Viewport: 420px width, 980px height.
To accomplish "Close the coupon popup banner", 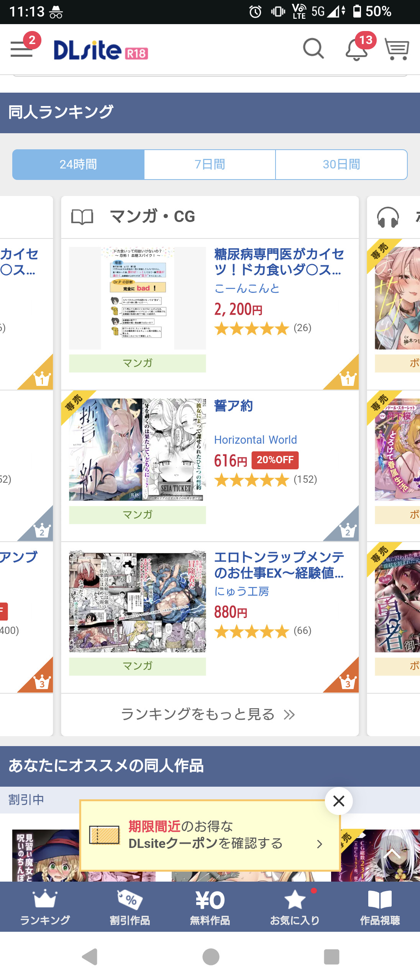I will (339, 801).
